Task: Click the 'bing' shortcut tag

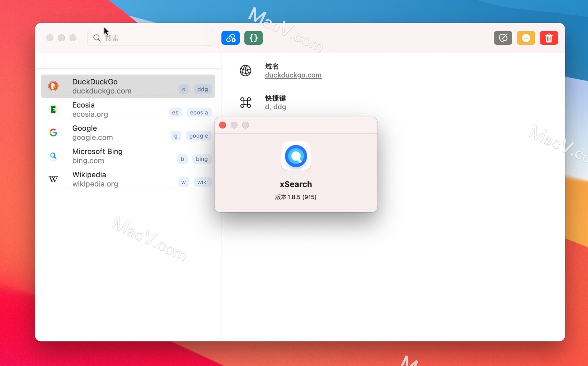Action: [x=202, y=159]
